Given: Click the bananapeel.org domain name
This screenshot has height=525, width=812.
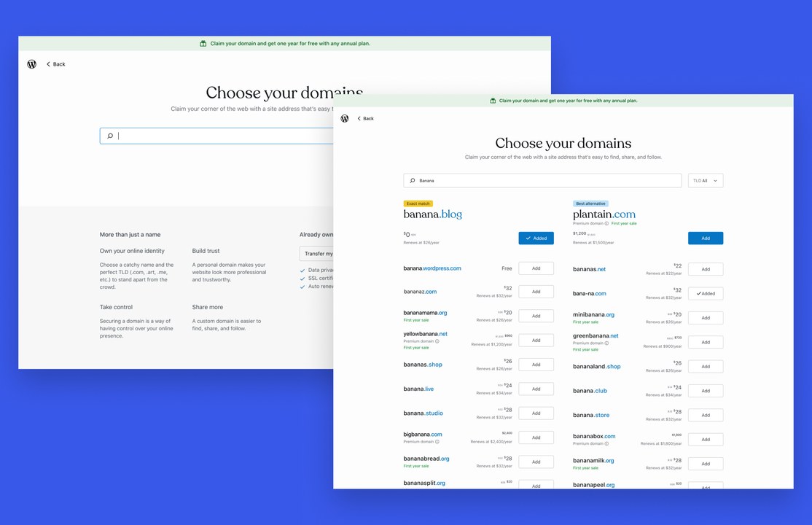Looking at the screenshot, I should tap(593, 485).
